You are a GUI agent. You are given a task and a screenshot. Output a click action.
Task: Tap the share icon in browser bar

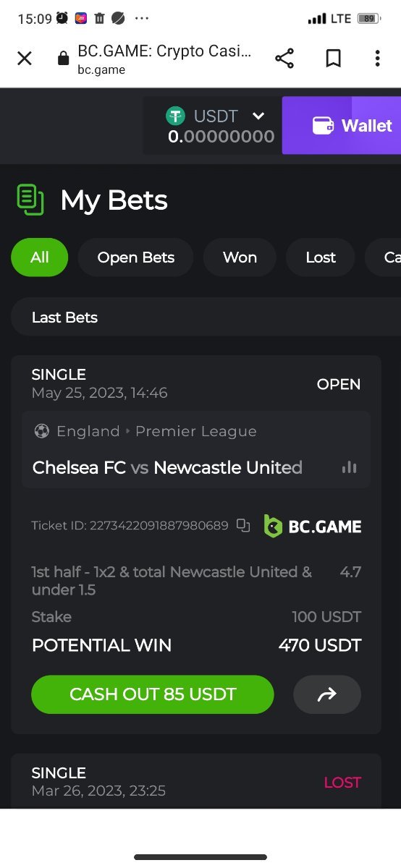(x=284, y=59)
